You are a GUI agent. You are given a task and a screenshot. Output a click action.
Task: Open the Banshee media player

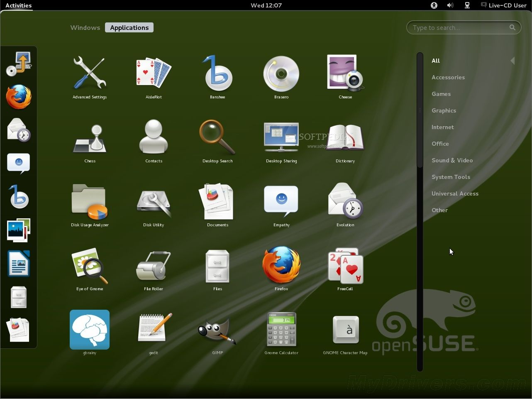217,73
